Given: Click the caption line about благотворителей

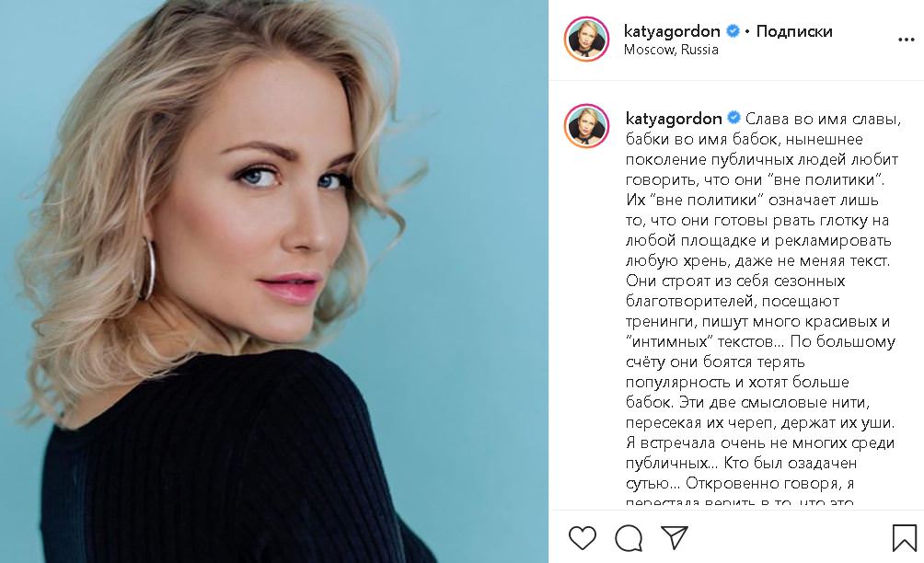Looking at the screenshot, I should [x=733, y=301].
